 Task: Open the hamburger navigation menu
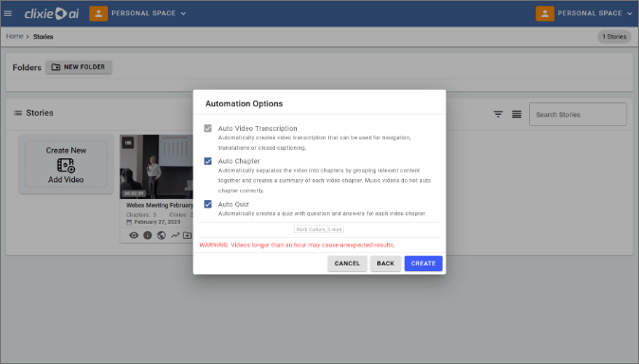coord(8,13)
